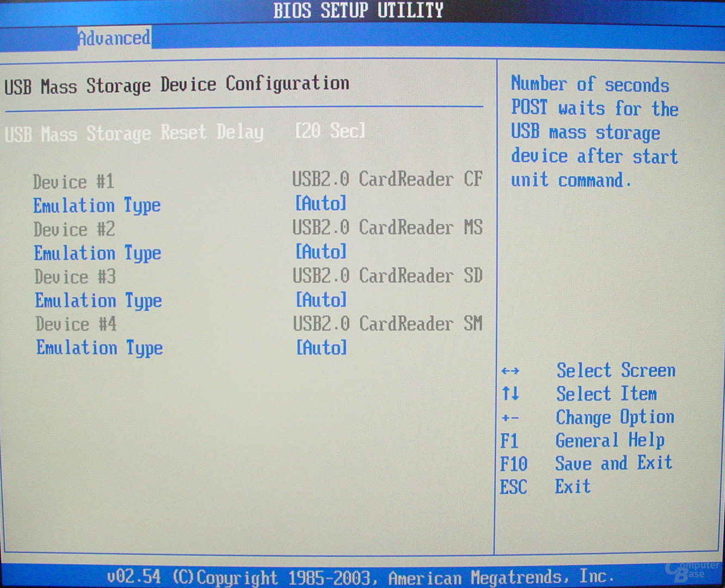The width and height of the screenshot is (725, 588).
Task: Click the BIOS SETUP UTILITY title
Action: pyautogui.click(x=359, y=10)
